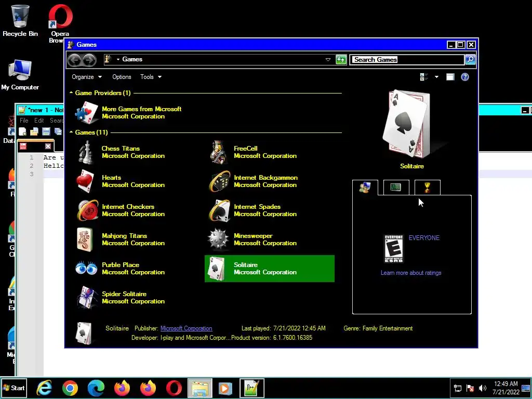
Task: Click the Refresh button beside address bar
Action: click(341, 60)
